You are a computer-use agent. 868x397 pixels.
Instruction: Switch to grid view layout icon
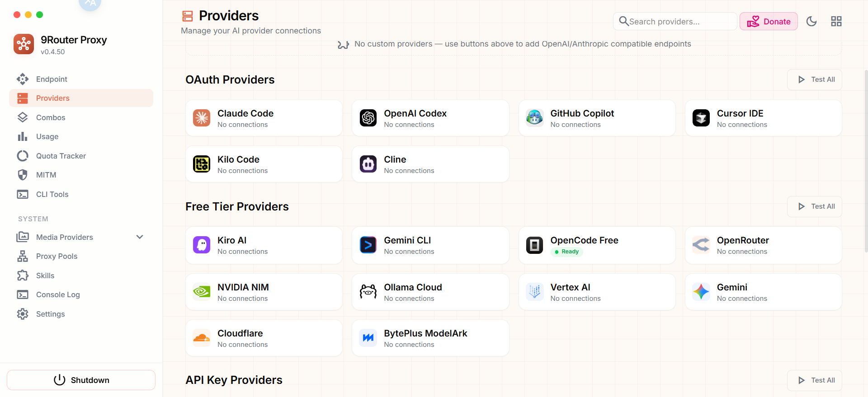pyautogui.click(x=836, y=21)
